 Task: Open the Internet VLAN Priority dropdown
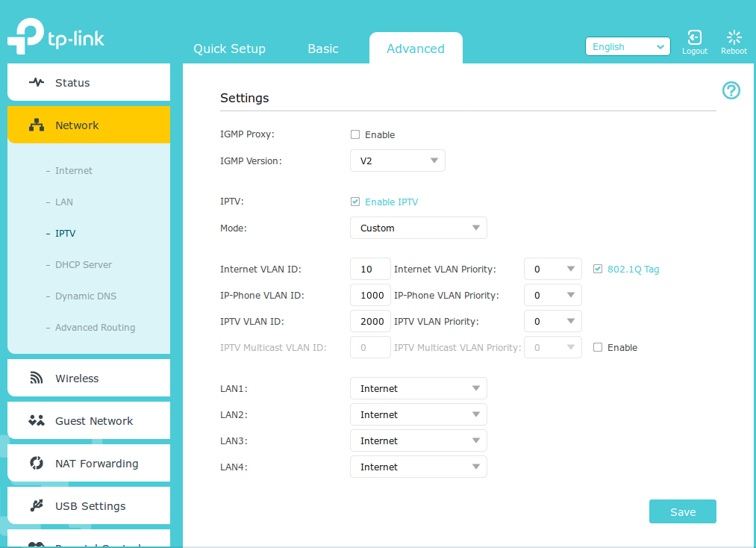(x=553, y=270)
